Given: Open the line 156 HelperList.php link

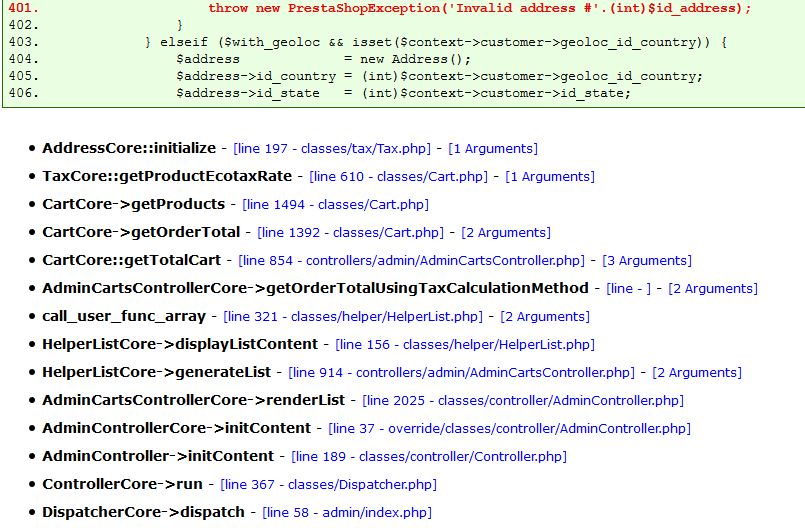Looking at the screenshot, I should [465, 345].
